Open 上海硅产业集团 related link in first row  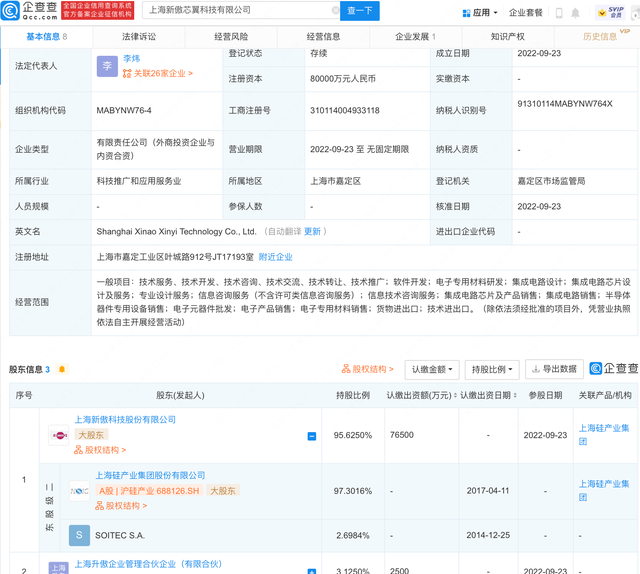(x=604, y=435)
